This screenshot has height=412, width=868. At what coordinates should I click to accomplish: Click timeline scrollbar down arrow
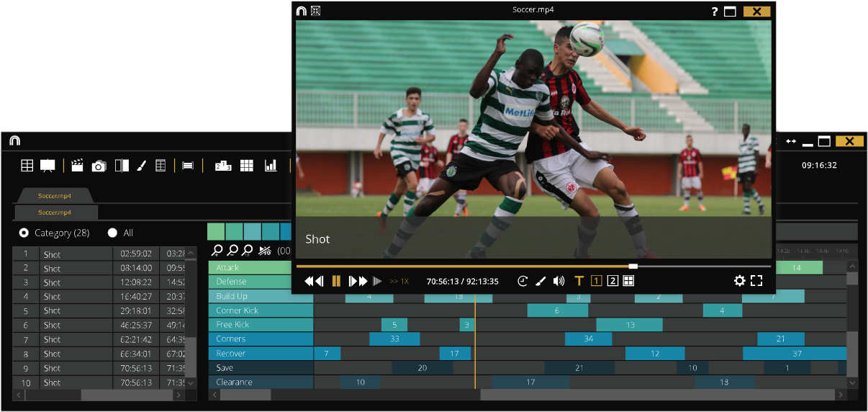click(852, 382)
